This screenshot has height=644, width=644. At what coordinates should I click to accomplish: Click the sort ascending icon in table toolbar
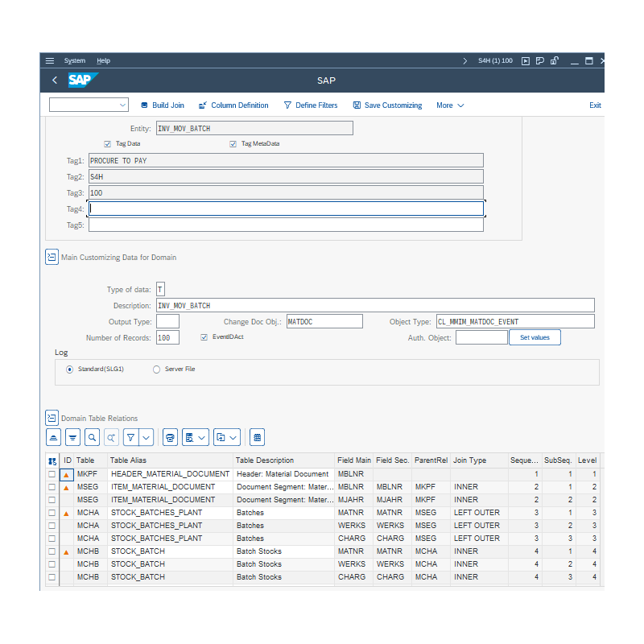(x=53, y=437)
